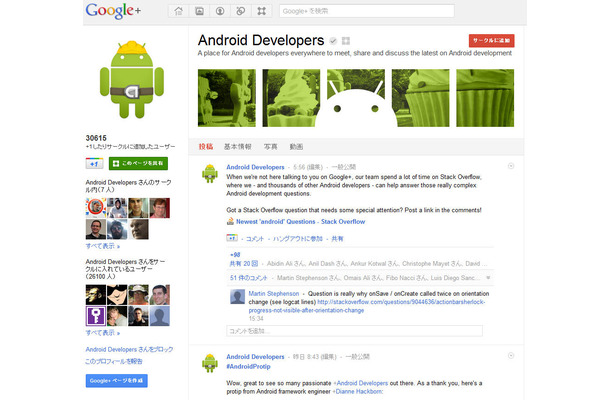Open the second banner photo with froyo

(291, 98)
